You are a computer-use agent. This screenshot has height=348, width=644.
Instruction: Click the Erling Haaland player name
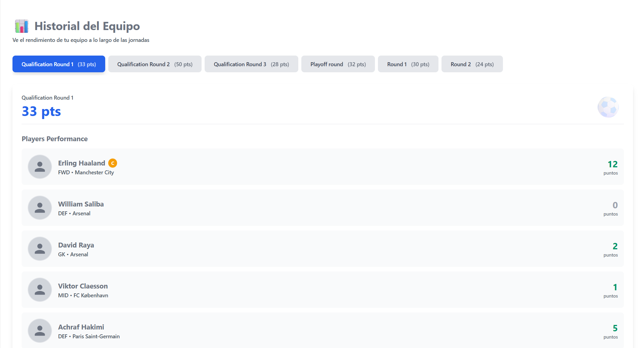[x=81, y=163]
